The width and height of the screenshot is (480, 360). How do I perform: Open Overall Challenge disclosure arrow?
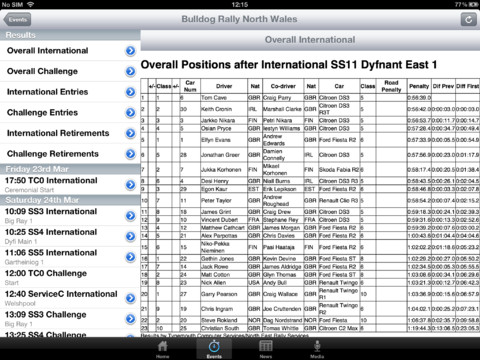[x=131, y=71]
